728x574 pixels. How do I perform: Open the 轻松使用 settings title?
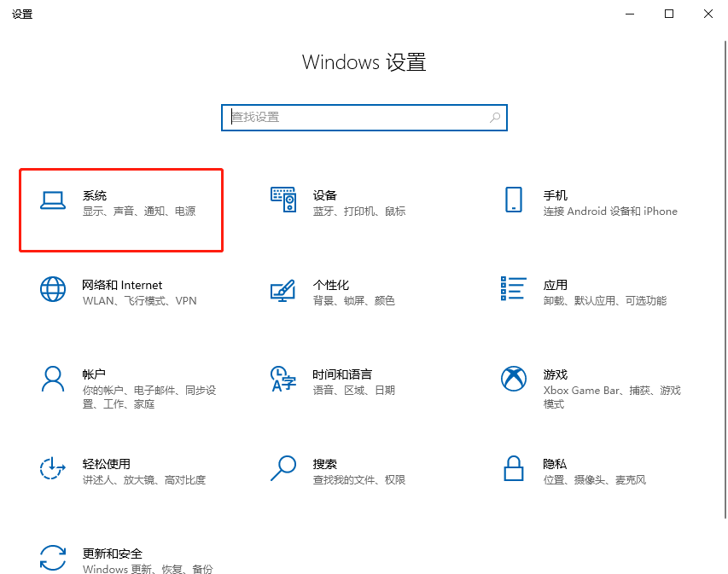pos(107,464)
